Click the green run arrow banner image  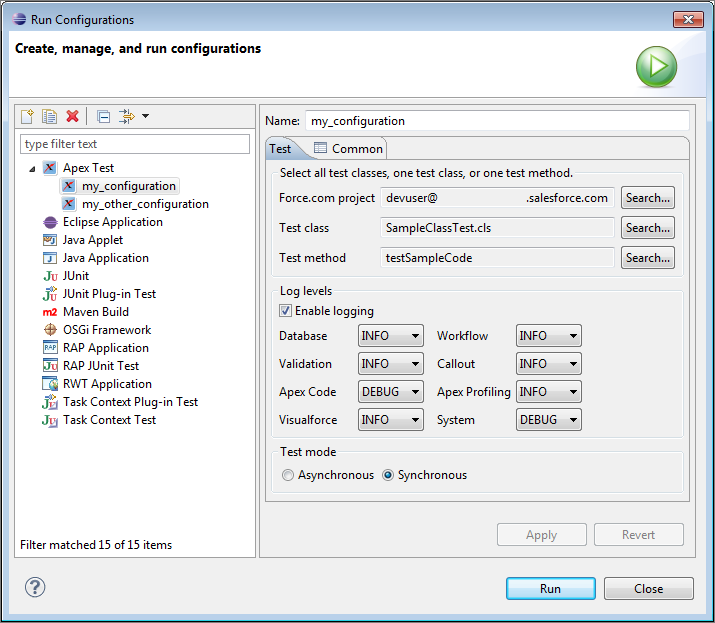pos(657,67)
